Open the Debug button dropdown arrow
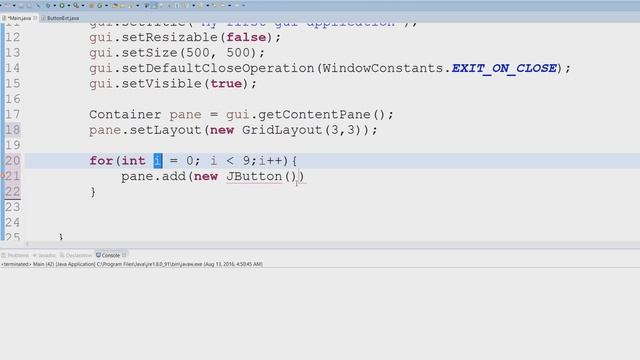640x360 pixels. click(x=55, y=6)
